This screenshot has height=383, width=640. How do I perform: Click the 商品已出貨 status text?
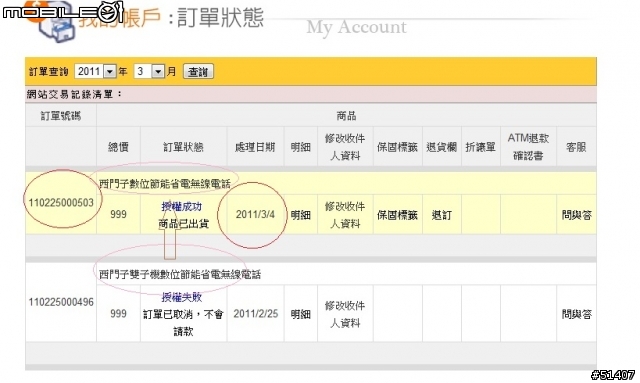[x=184, y=224]
